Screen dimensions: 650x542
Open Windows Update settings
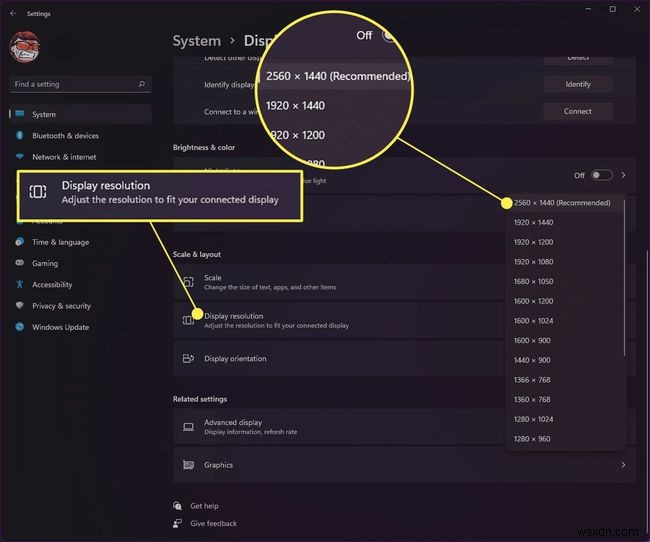coord(61,327)
